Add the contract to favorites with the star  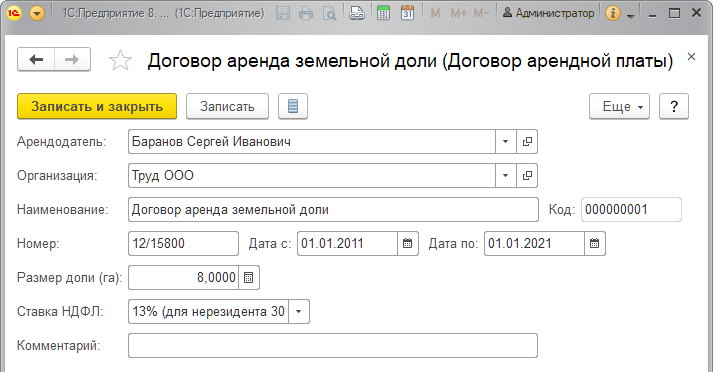pos(121,60)
